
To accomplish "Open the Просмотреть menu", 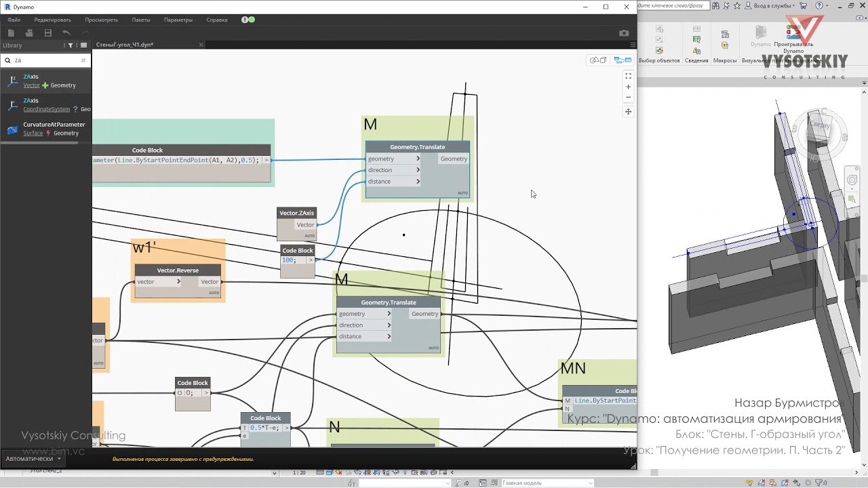I will 101,20.
